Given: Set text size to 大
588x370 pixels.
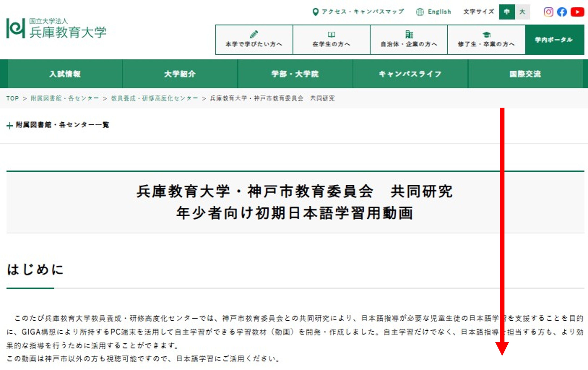Looking at the screenshot, I should point(522,12).
